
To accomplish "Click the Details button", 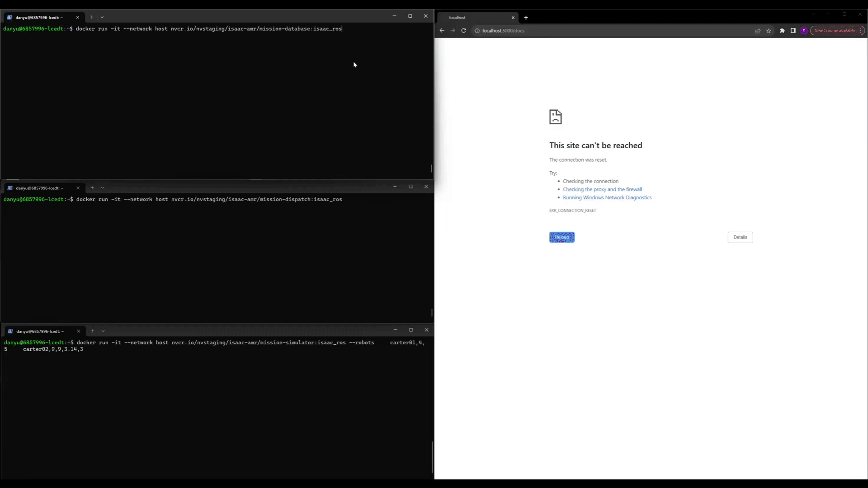I will click(740, 237).
